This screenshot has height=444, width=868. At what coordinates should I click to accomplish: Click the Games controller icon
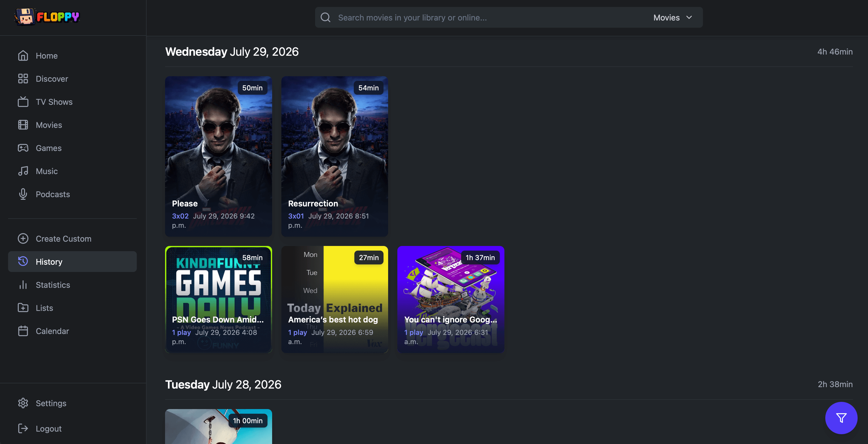tap(23, 148)
